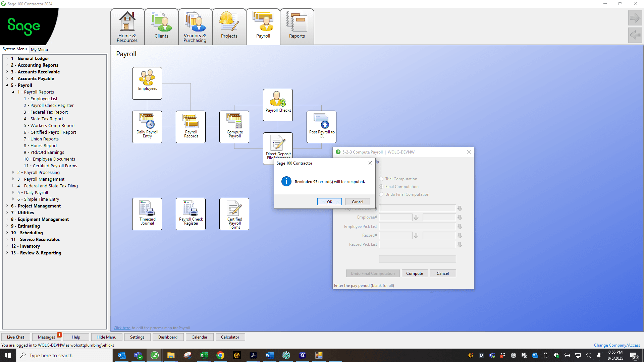
Task: Open Post Payroll to GL icon
Action: [321, 127]
